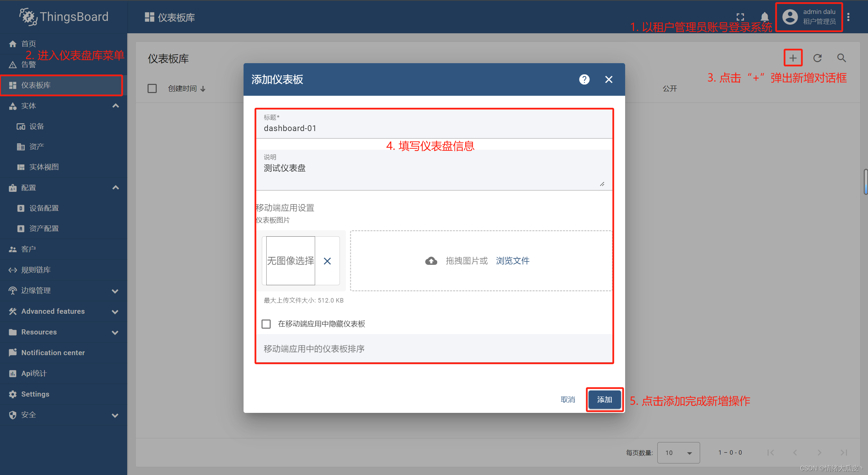The image size is (868, 475).
Task: Collapse the 配置 profiles section
Action: pos(116,188)
